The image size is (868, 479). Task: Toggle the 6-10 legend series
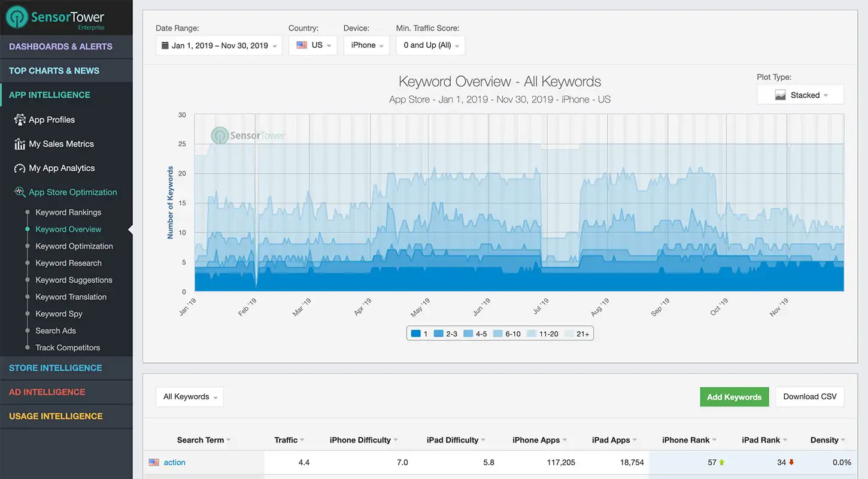point(506,334)
